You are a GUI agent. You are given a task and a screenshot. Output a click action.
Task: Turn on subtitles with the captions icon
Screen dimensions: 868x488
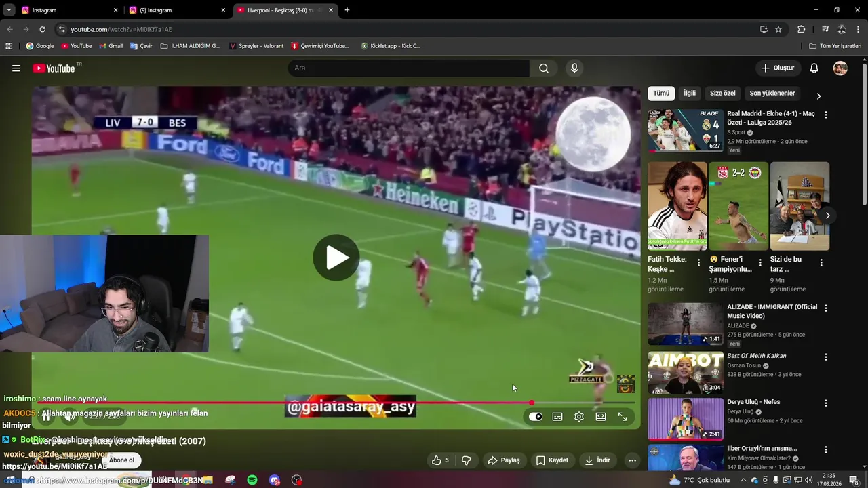tap(557, 417)
